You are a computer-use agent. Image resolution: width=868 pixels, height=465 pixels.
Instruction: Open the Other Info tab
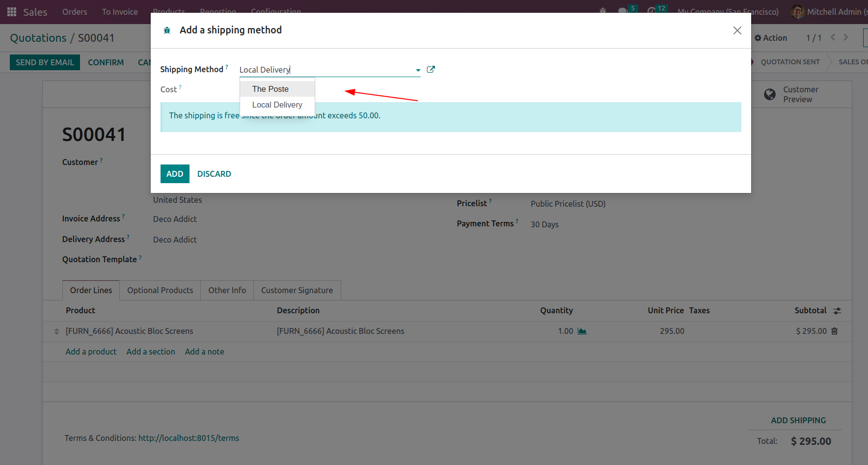point(227,290)
